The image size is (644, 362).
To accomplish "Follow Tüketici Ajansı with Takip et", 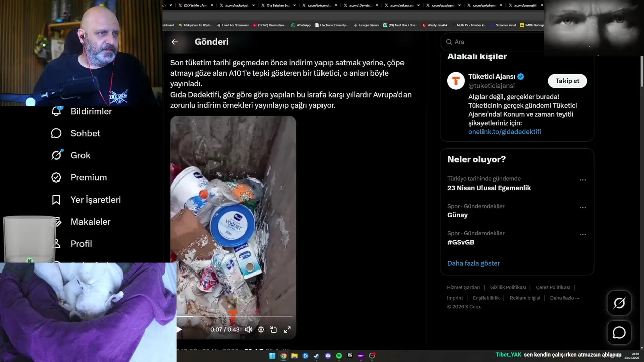I will (567, 81).
